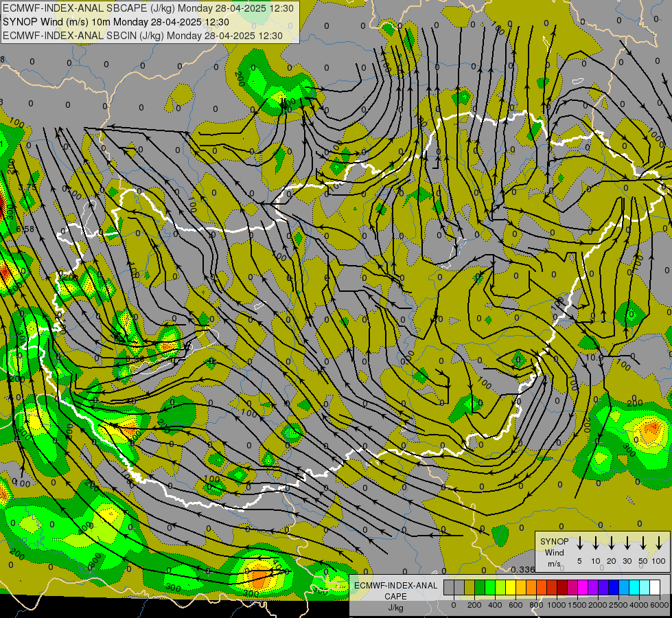This screenshot has height=618, width=672.
Task: Pick the yellow swatch in the CAPE legend
Action: click(x=511, y=587)
